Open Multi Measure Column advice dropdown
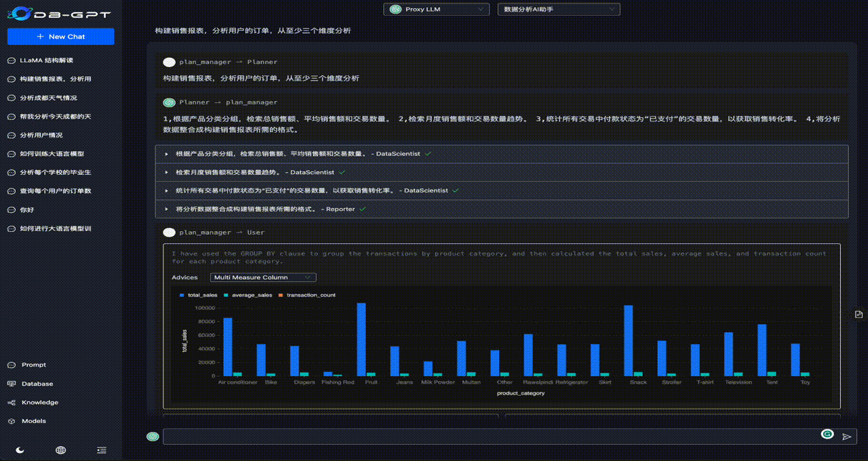Image resolution: width=868 pixels, height=461 pixels. click(x=263, y=277)
